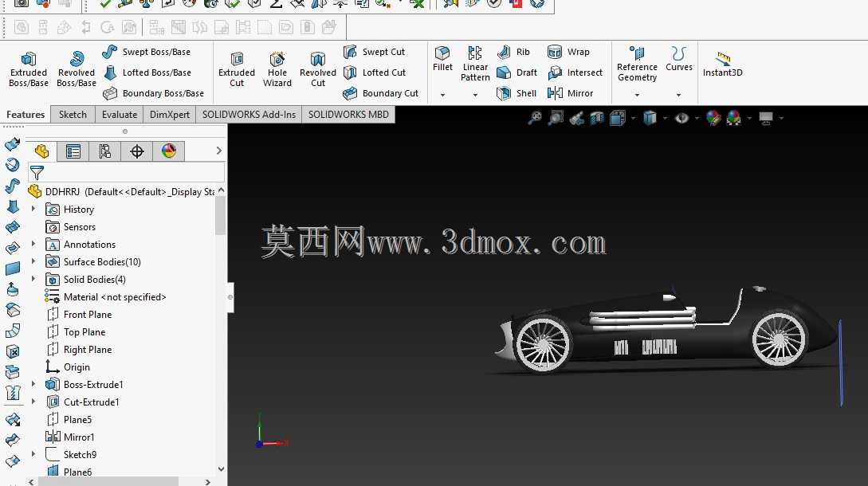Collapse the feature manager panel handle

tap(230, 297)
